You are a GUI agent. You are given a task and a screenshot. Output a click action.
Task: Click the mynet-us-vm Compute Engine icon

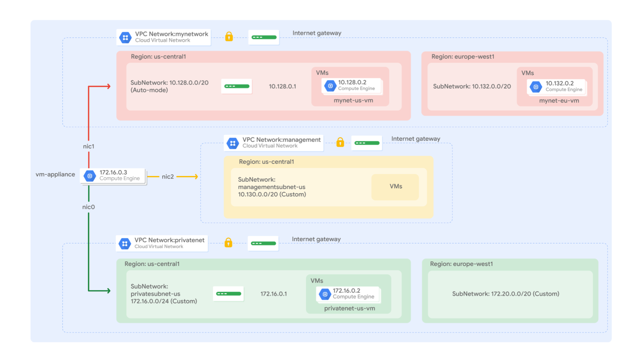click(x=330, y=86)
